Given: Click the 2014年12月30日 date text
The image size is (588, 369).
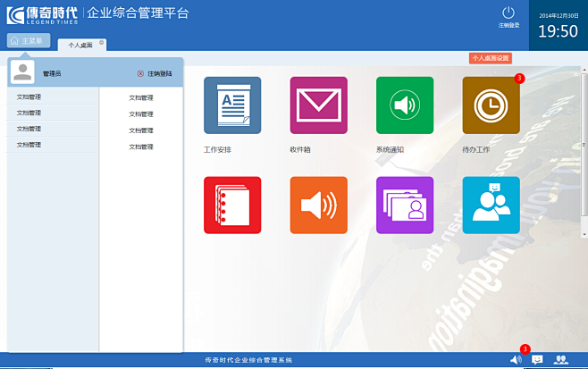Looking at the screenshot, I should tap(559, 16).
